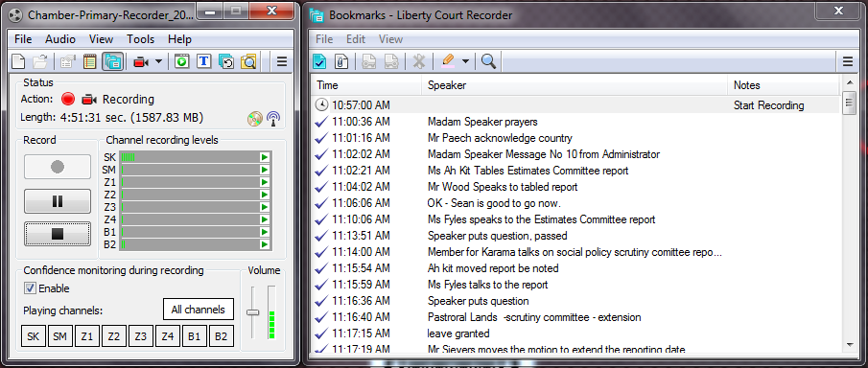Select the 'Madam Speaker prayers' bookmark row
The width and height of the screenshot is (868, 368).
click(575, 122)
